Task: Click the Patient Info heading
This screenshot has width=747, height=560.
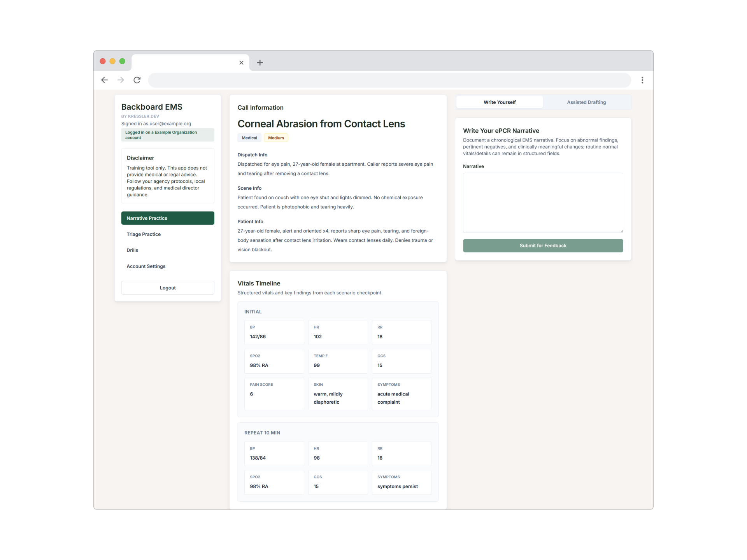Action: pyautogui.click(x=251, y=222)
